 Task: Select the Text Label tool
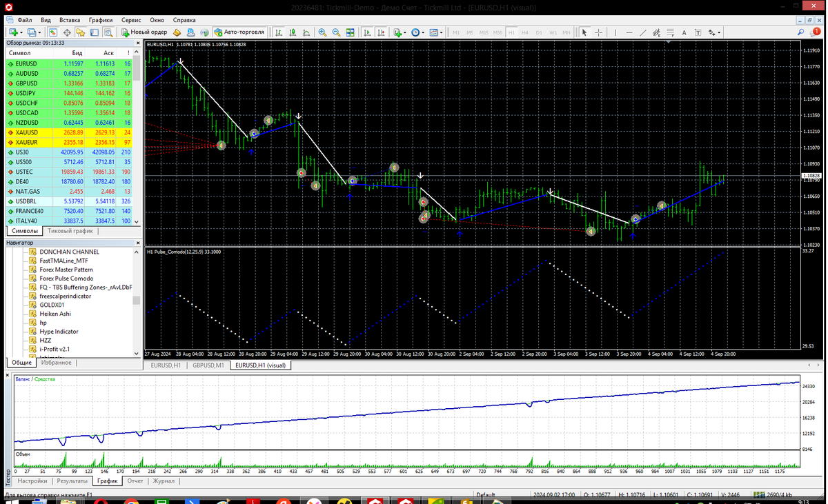(x=698, y=32)
